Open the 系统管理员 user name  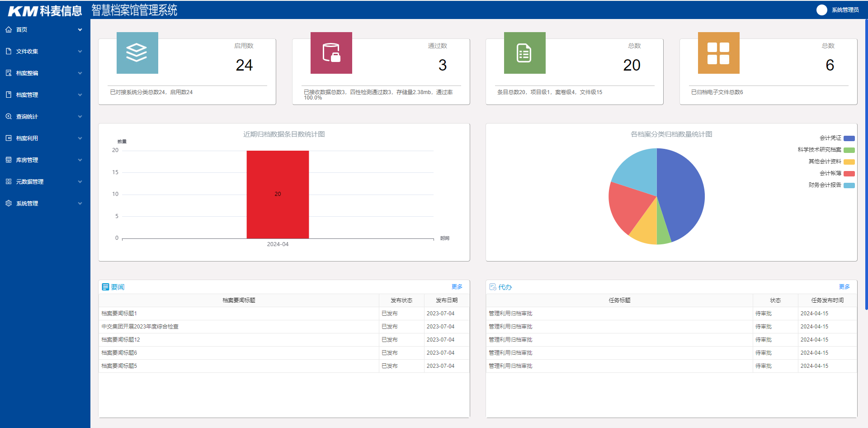(845, 10)
